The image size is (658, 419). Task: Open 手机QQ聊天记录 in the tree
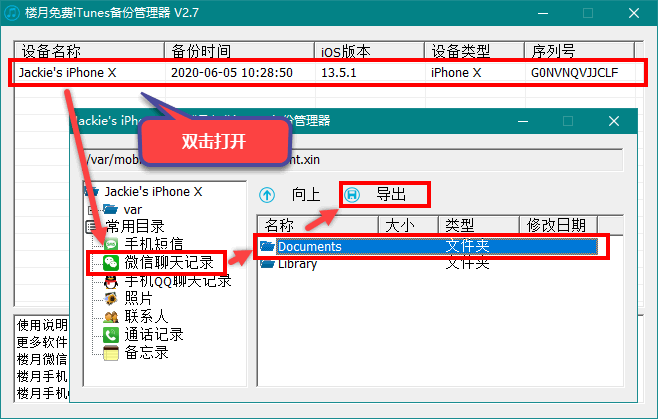tap(178, 281)
